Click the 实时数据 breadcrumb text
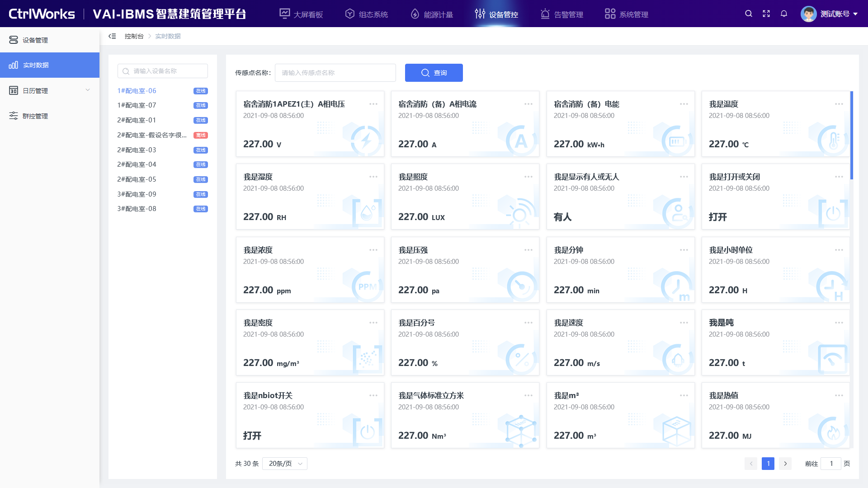 [168, 36]
